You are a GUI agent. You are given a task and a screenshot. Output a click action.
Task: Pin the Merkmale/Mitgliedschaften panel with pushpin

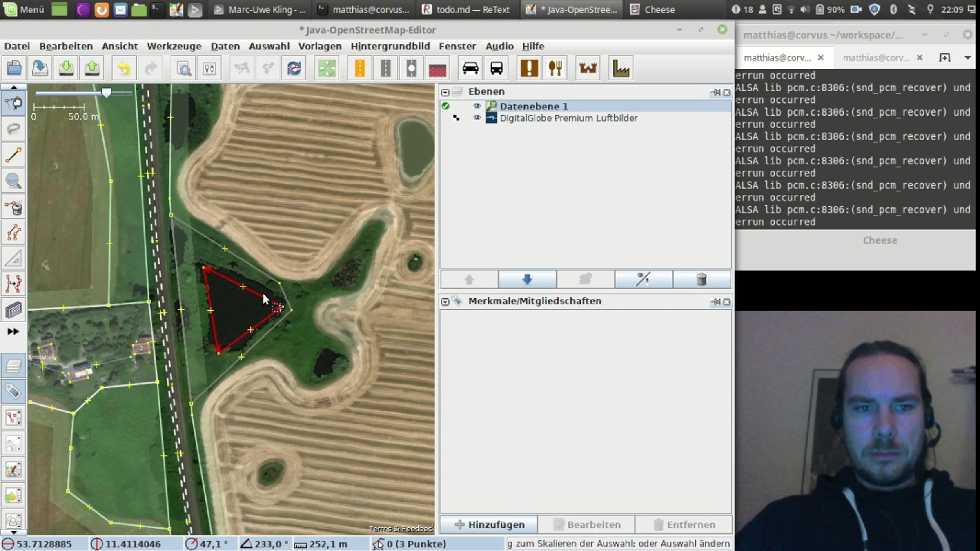(x=716, y=302)
